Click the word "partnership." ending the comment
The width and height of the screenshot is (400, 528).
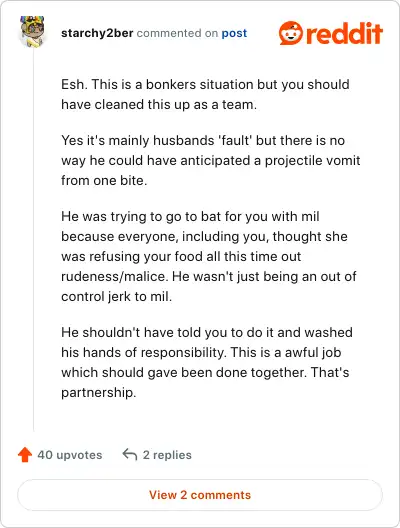(99, 393)
